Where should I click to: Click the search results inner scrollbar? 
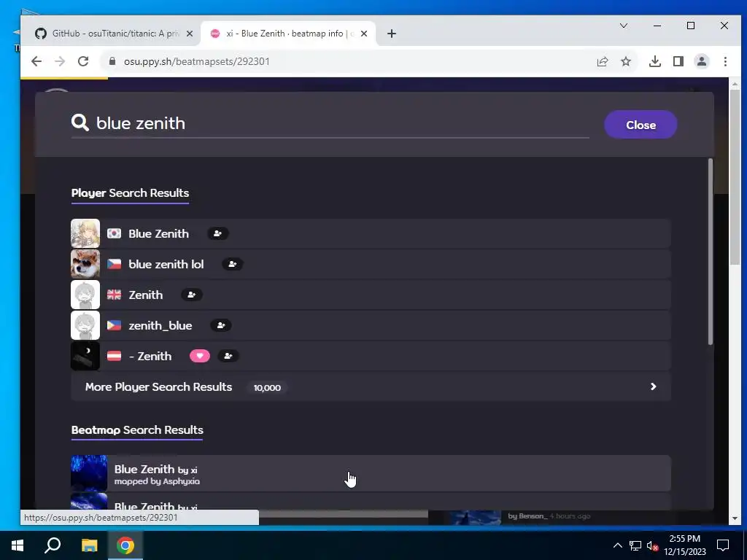[711, 252]
